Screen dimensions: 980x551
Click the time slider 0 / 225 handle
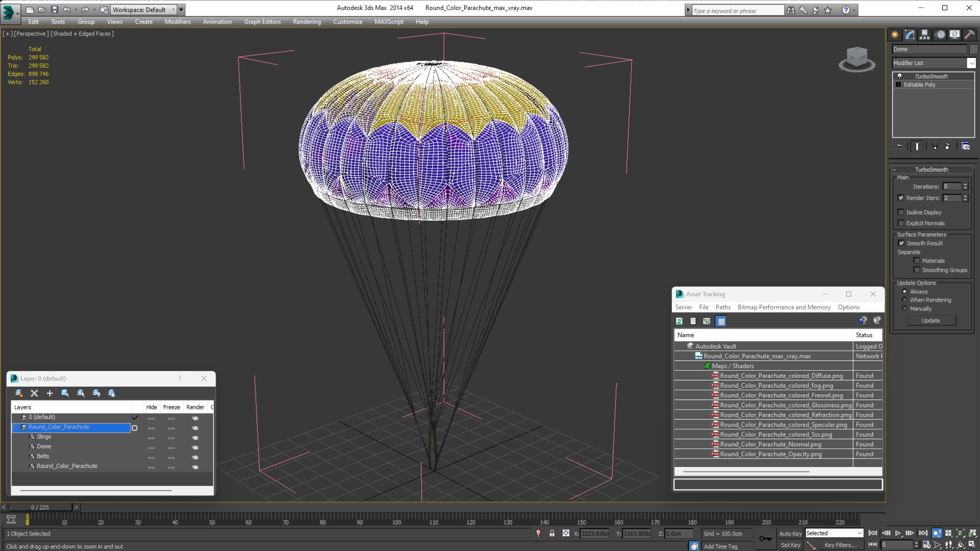coord(40,507)
